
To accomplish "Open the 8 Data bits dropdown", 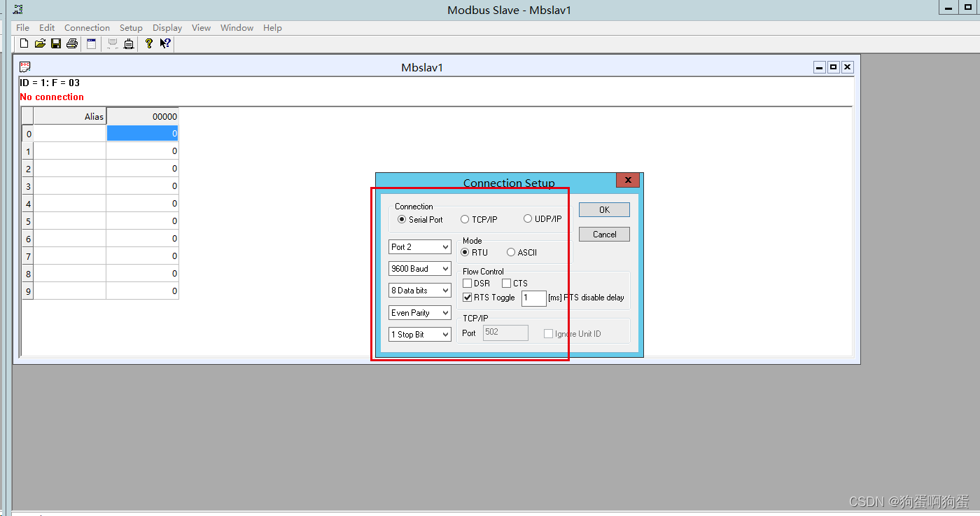I will (x=420, y=291).
